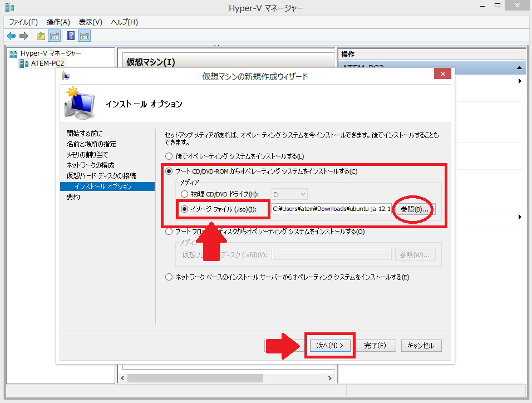Image resolution: width=532 pixels, height=403 pixels.
Task: Minimize the Hyper-V Manager window
Action: click(482, 7)
